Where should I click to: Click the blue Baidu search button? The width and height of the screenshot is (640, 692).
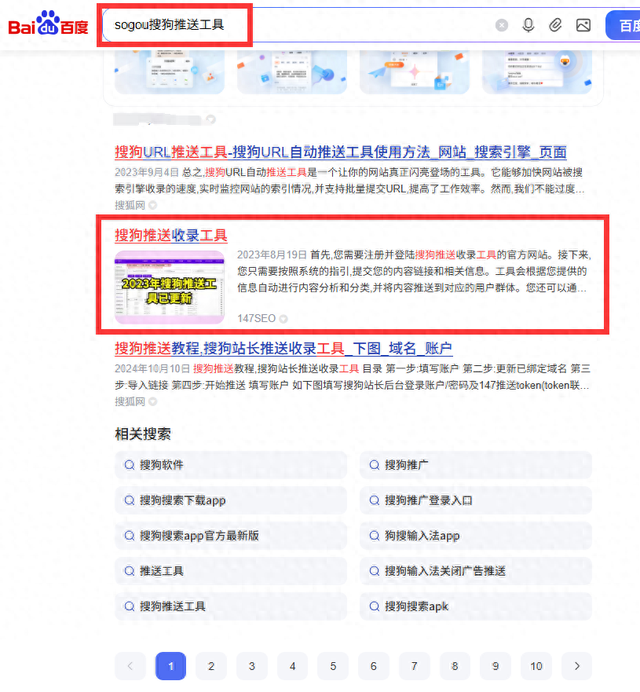(623, 26)
